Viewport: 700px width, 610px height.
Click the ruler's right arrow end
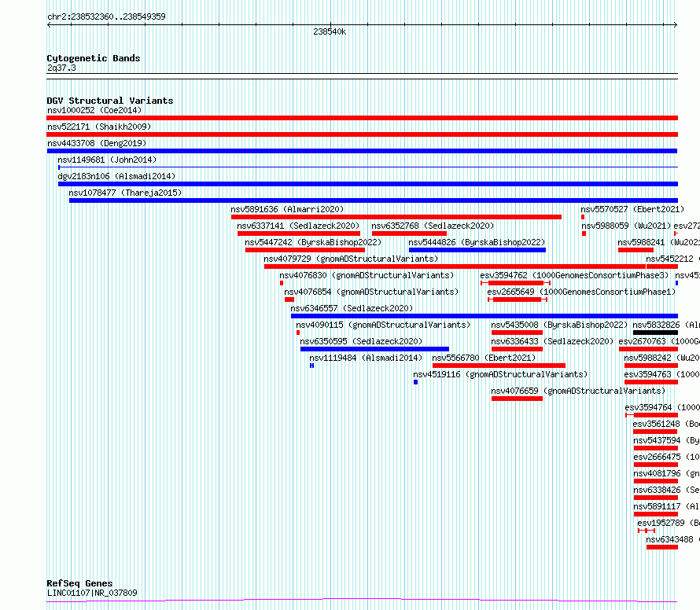click(x=676, y=25)
